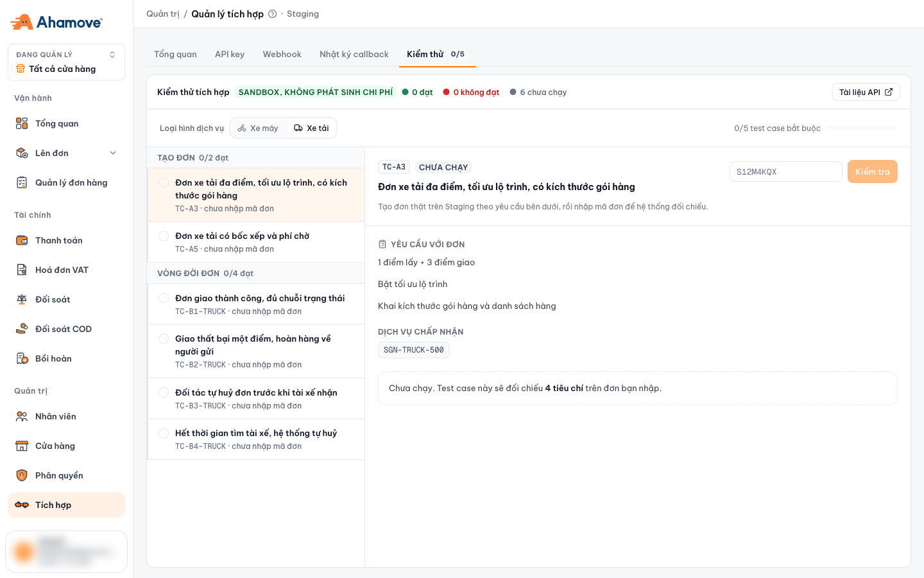Viewport: 924px width, 578px height.
Task: Click the Kiểm tra button
Action: [x=873, y=171]
